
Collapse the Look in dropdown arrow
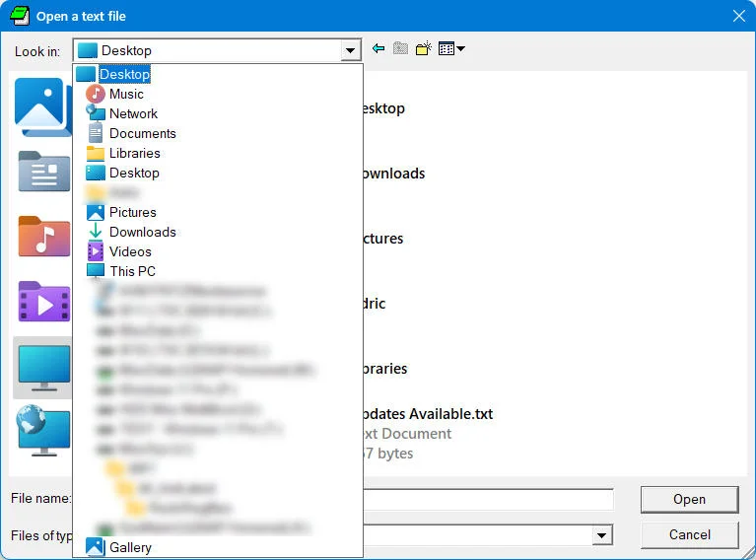351,50
